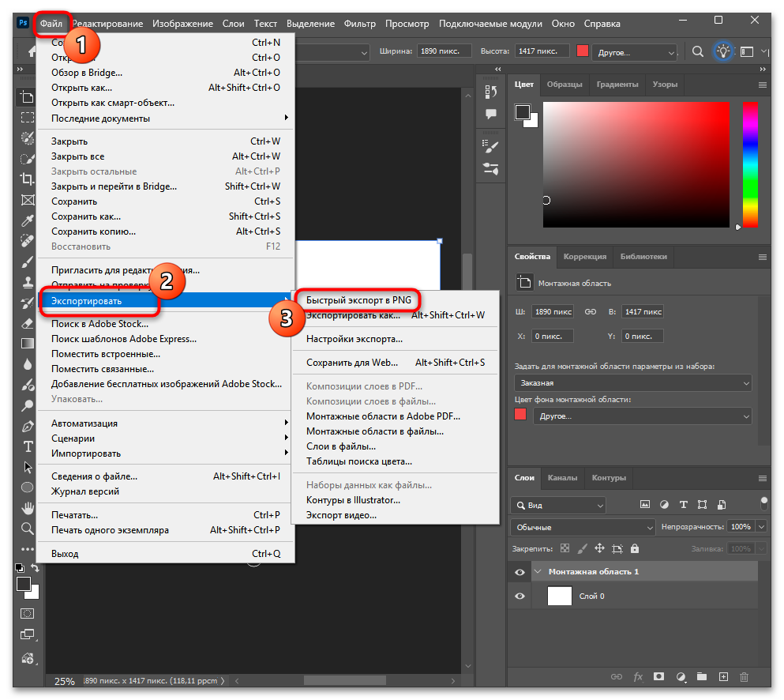Select the Hand tool
784x700 pixels.
27,508
